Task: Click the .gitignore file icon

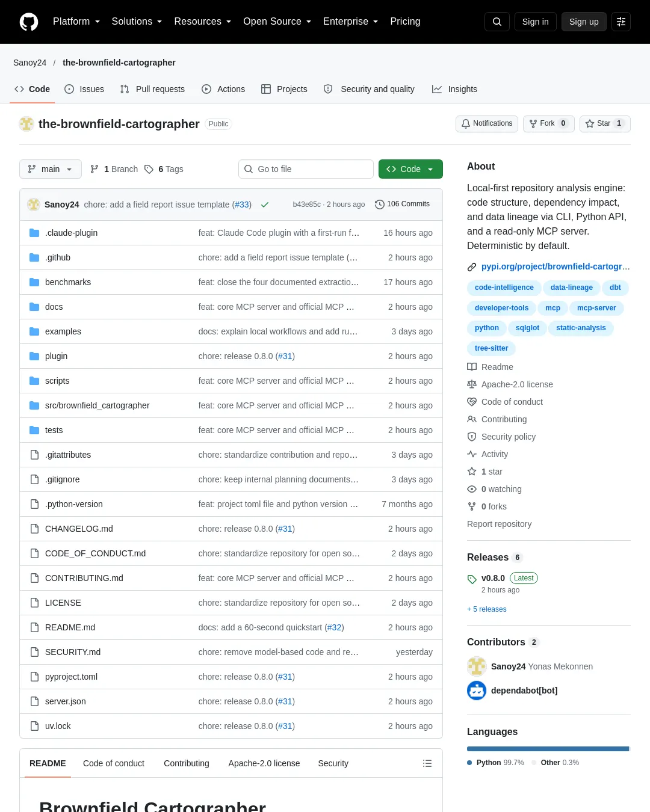Action: click(34, 479)
